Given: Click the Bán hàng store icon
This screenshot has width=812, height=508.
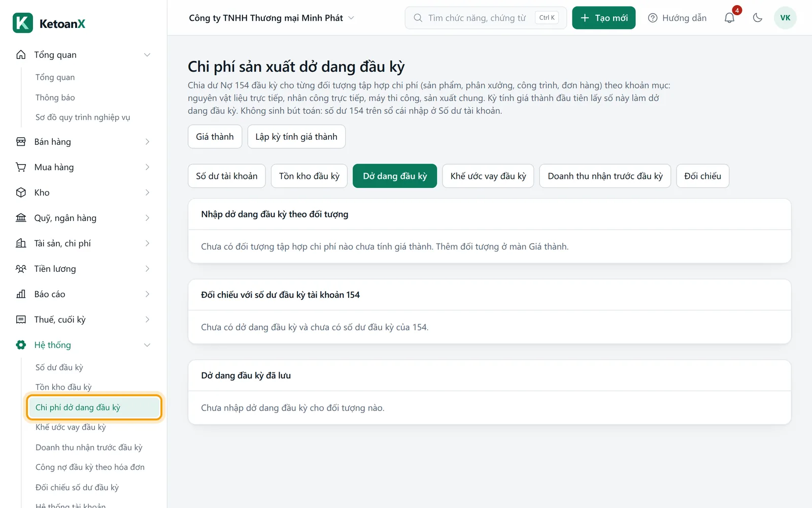Looking at the screenshot, I should pos(21,142).
